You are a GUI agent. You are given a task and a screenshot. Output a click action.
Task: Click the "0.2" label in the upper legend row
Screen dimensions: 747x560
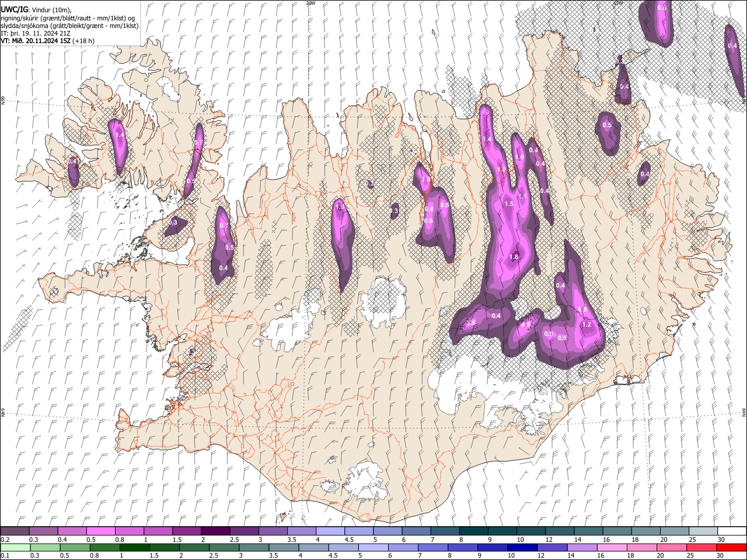5,540
